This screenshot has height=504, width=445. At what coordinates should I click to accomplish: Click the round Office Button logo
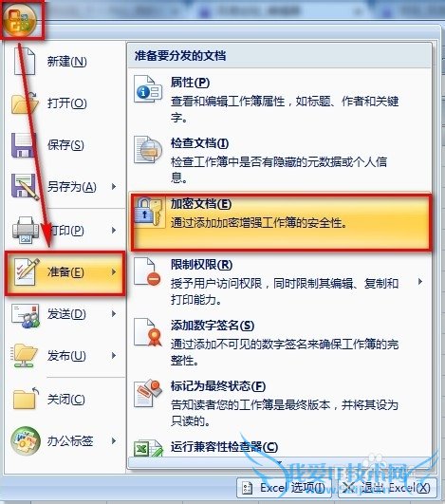pyautogui.click(x=22, y=20)
